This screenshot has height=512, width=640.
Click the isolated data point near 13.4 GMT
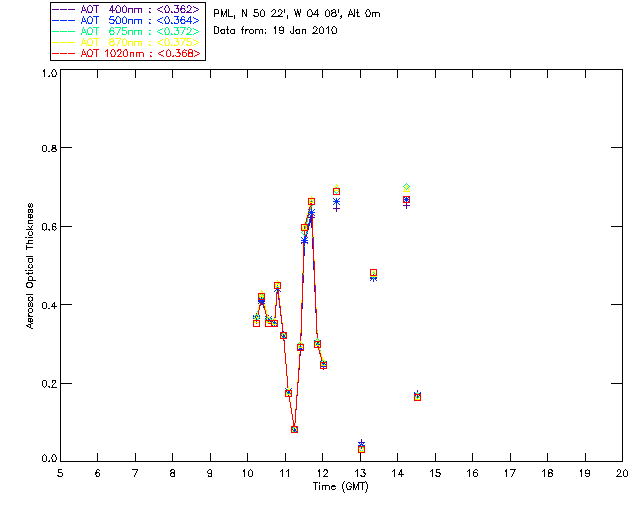point(373,273)
